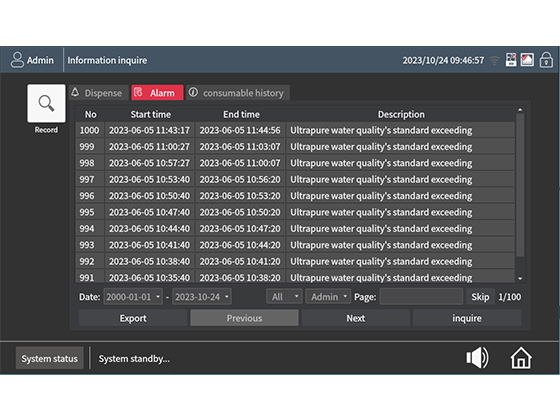Switch to the Dispense tab
Screen dimensions: 560x420
click(99, 93)
